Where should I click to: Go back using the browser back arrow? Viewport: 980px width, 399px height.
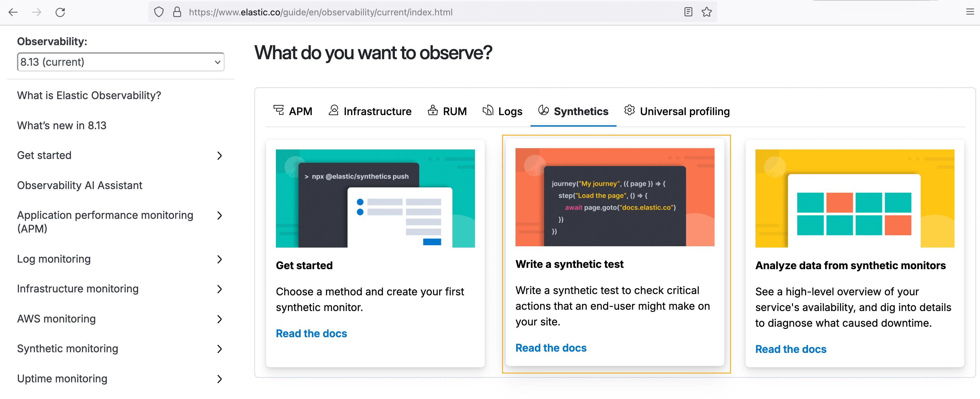click(13, 12)
